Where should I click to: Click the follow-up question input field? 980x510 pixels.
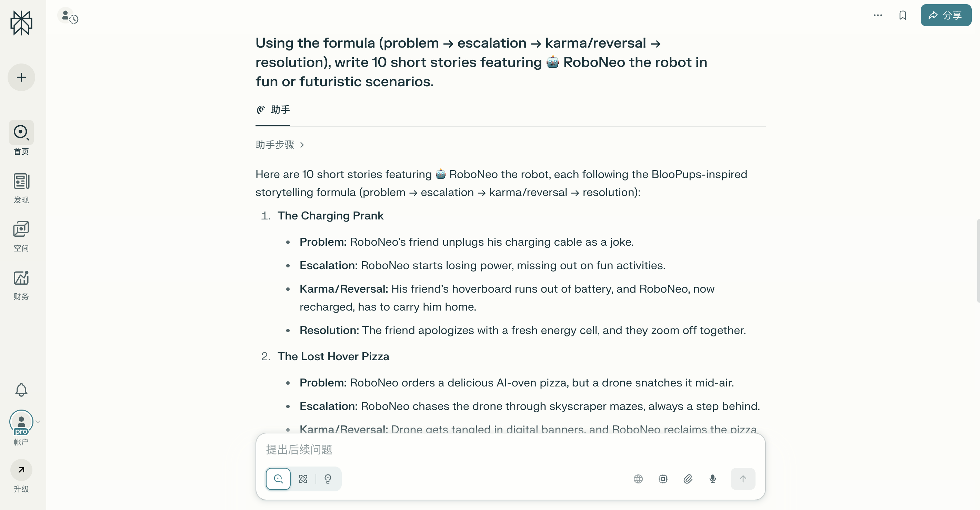click(457, 450)
